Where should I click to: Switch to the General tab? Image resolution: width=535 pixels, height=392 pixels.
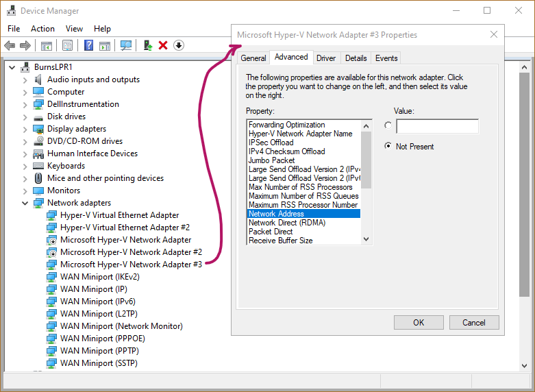pyautogui.click(x=253, y=58)
